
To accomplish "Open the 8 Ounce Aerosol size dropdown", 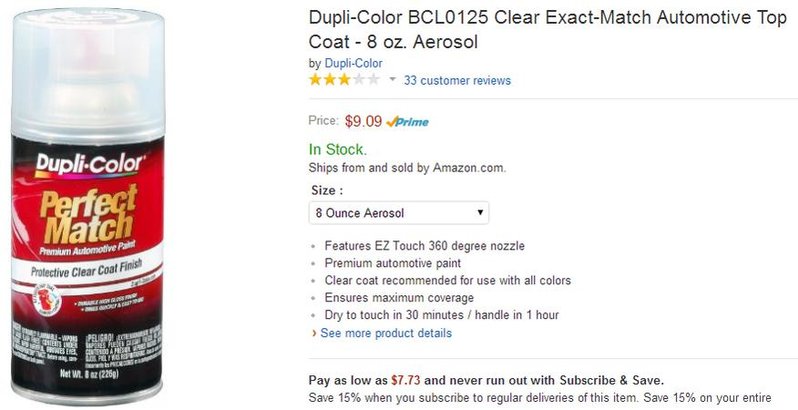I will [x=398, y=213].
